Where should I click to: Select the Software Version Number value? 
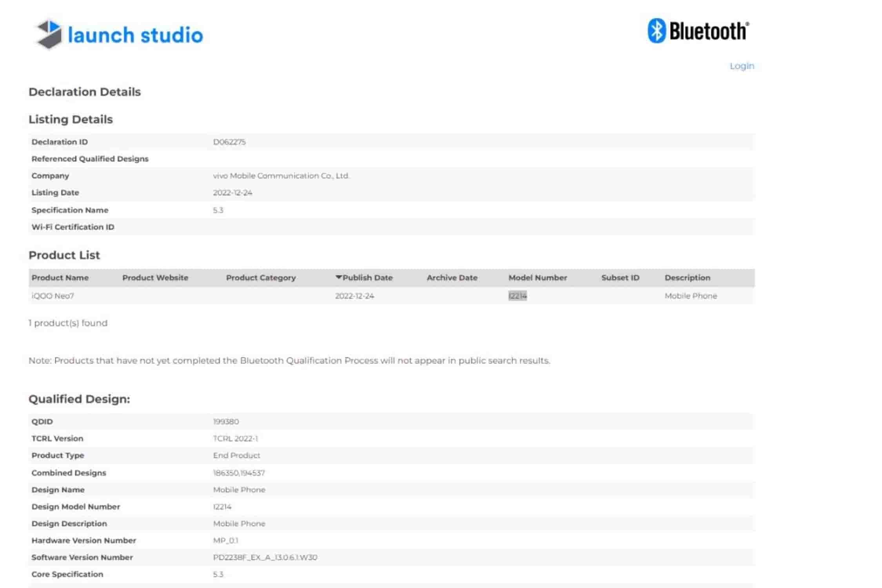[265, 557]
